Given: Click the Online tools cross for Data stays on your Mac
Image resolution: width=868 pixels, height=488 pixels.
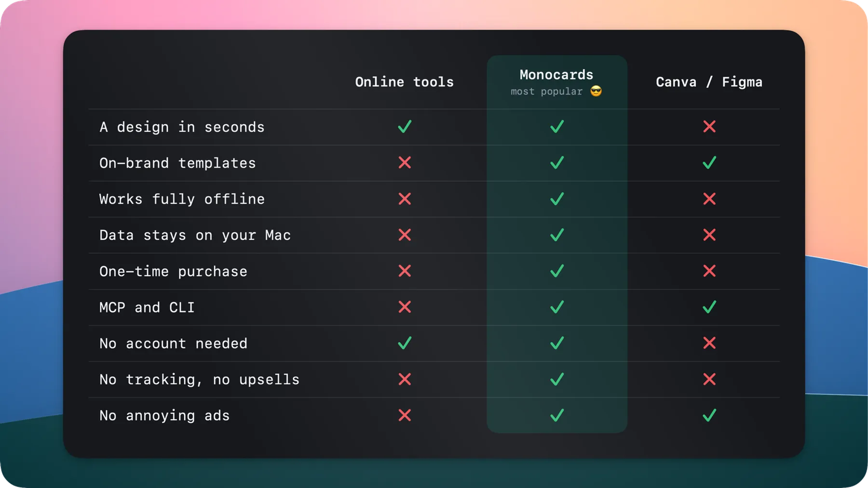Looking at the screenshot, I should pyautogui.click(x=405, y=235).
